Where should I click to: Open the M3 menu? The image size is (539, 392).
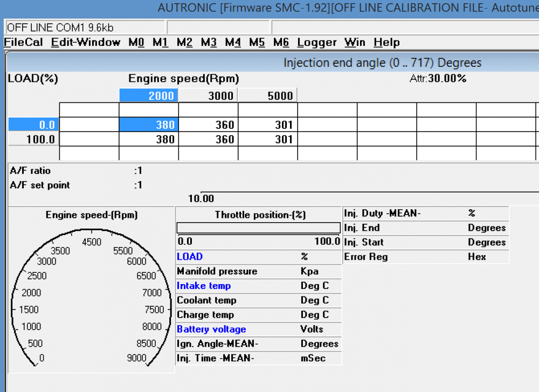point(209,42)
